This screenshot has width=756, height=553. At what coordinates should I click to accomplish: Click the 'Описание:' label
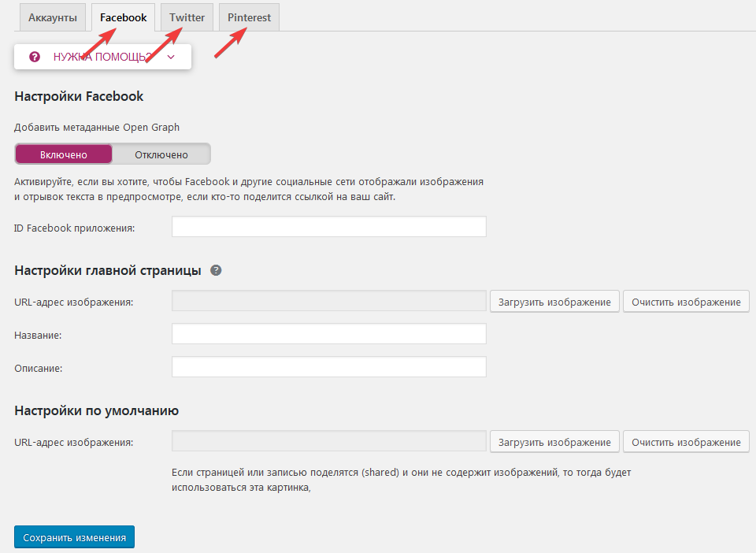tap(39, 369)
